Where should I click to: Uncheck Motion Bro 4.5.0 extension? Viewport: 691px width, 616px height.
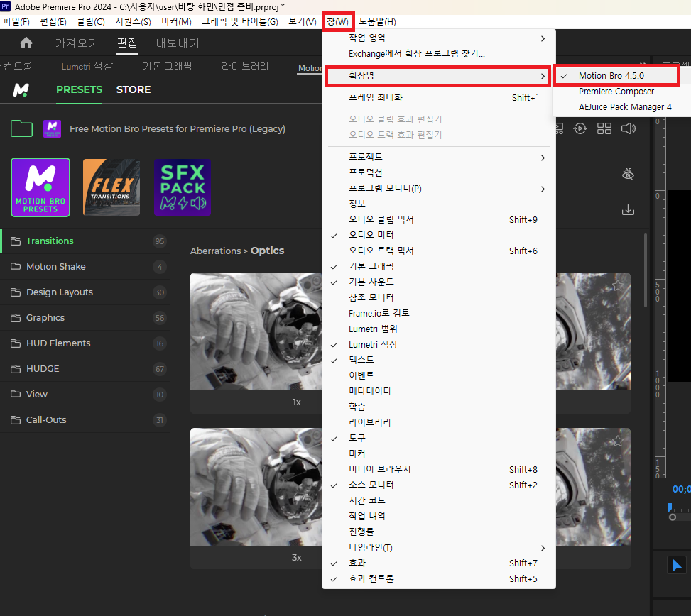point(616,76)
